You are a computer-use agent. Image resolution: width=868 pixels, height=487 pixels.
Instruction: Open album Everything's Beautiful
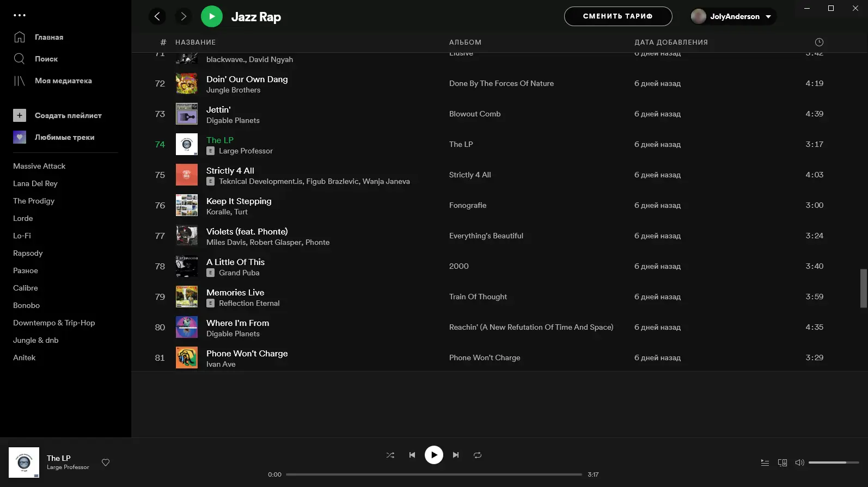(486, 236)
